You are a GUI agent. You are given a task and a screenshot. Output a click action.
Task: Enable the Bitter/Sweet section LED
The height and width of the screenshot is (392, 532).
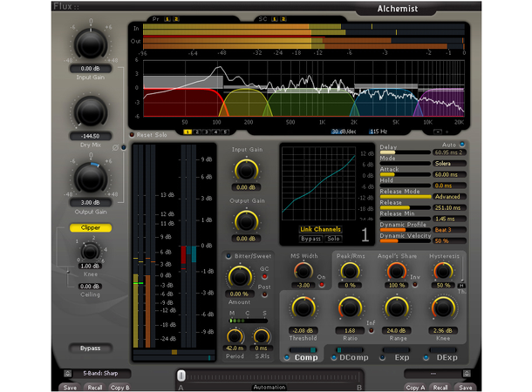tap(228, 256)
